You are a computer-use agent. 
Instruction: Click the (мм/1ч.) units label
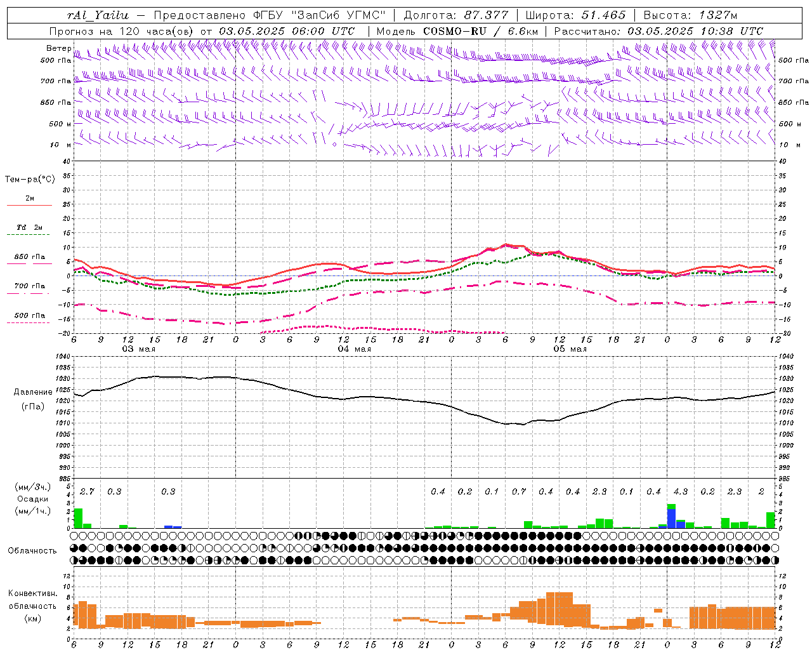click(32, 512)
